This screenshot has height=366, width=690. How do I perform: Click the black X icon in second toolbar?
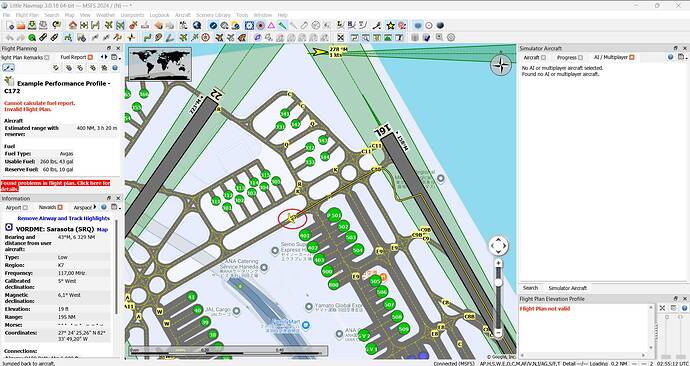[x=340, y=37]
